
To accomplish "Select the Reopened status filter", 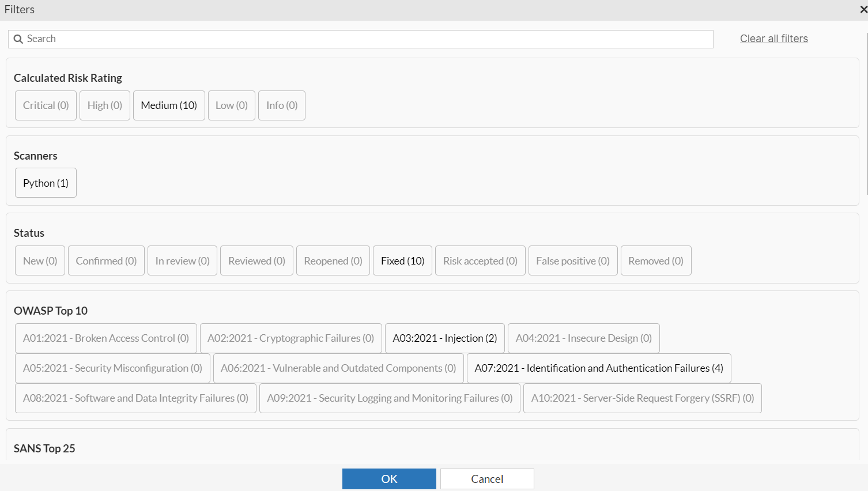I will pyautogui.click(x=333, y=260).
